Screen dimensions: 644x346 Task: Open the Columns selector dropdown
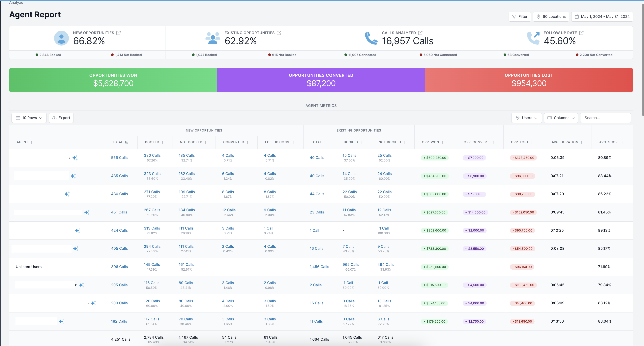coord(561,118)
